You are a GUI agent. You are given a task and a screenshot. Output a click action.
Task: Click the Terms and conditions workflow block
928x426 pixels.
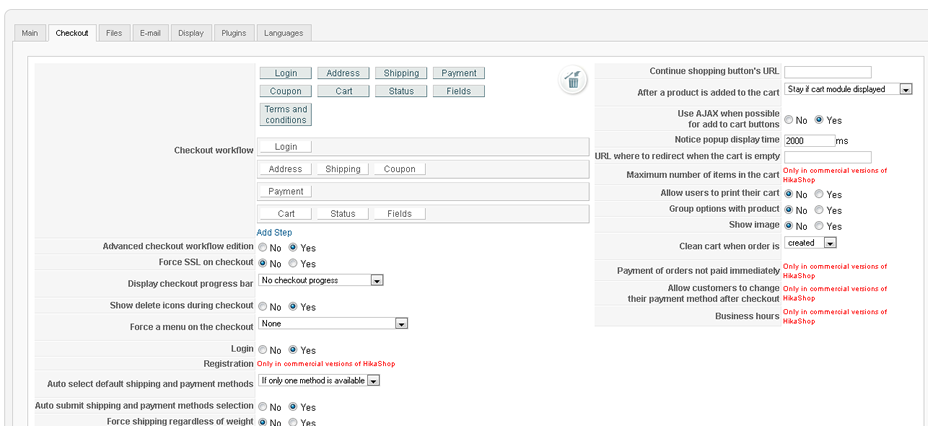point(286,114)
